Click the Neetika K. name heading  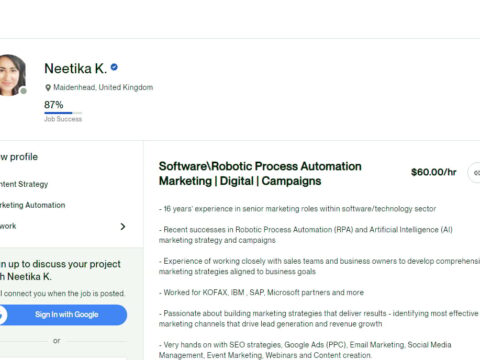click(x=76, y=69)
